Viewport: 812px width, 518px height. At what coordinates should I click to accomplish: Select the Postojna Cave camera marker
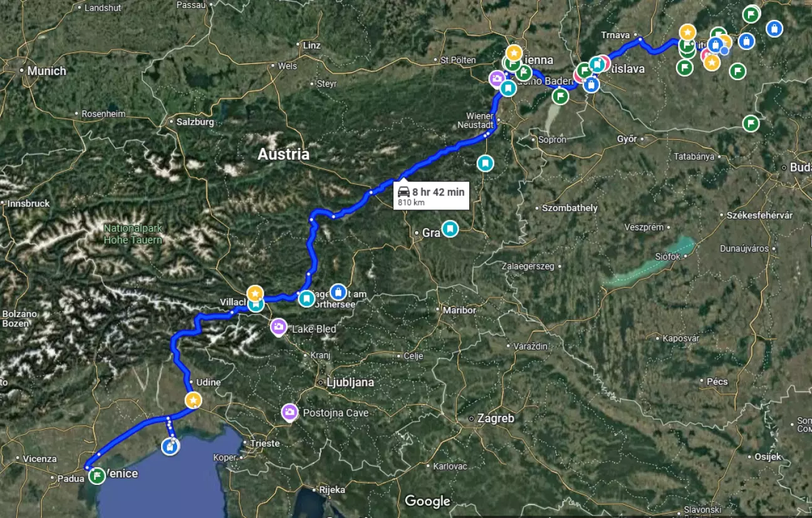(289, 412)
